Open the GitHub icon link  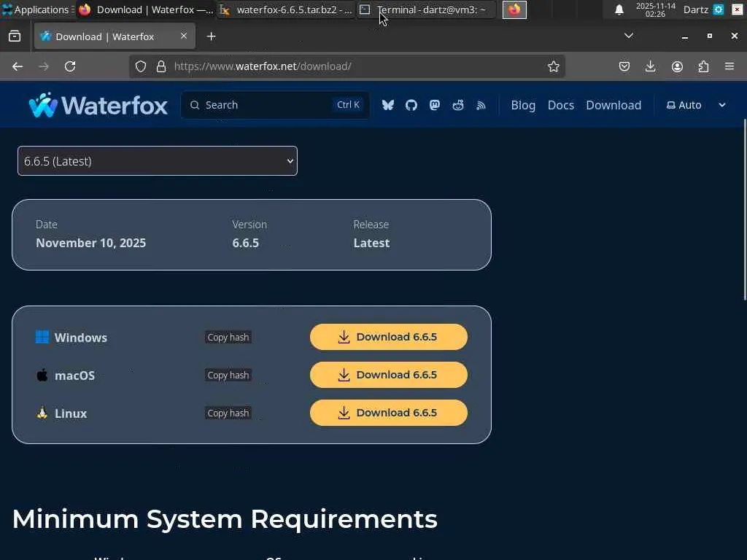pyautogui.click(x=411, y=105)
